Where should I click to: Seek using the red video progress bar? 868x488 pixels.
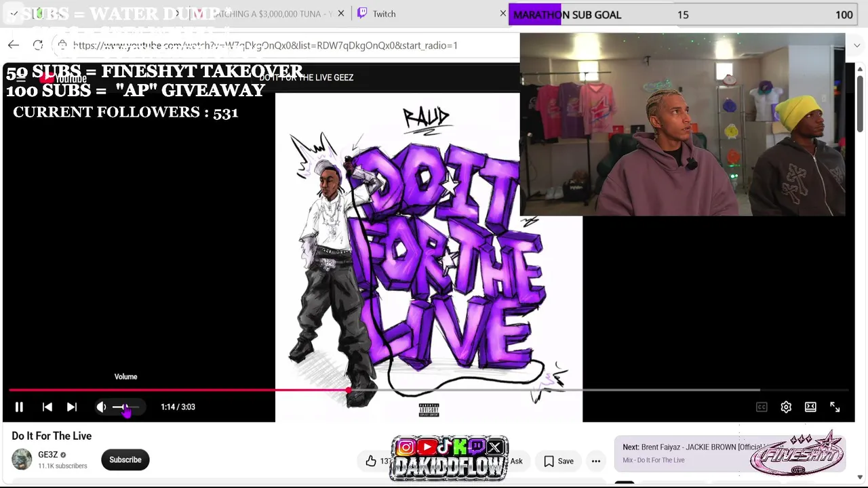click(429, 390)
